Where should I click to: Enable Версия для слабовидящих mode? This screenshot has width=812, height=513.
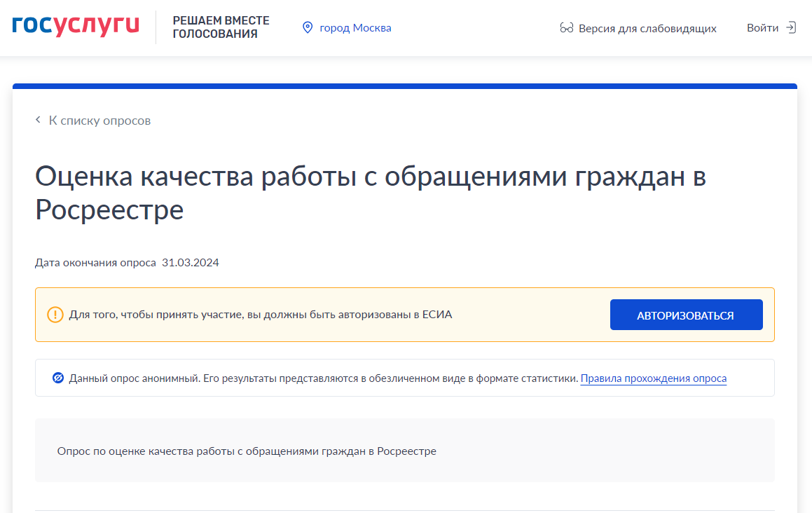[x=647, y=29]
